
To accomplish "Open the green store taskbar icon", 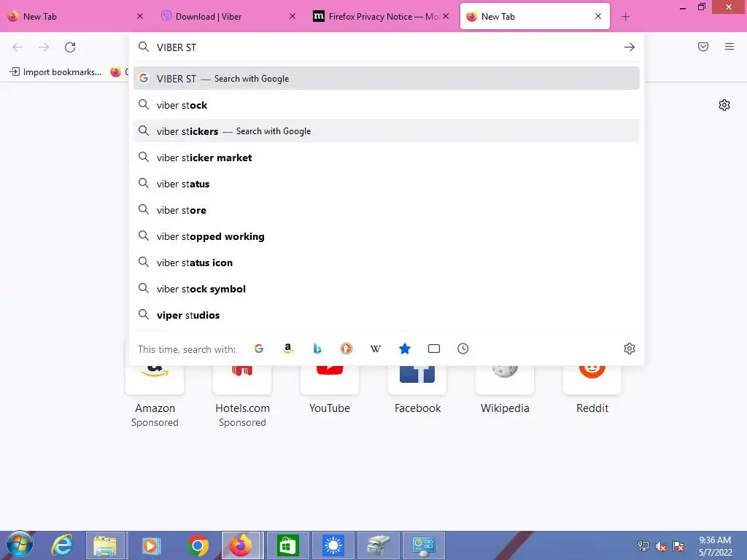I will (287, 545).
